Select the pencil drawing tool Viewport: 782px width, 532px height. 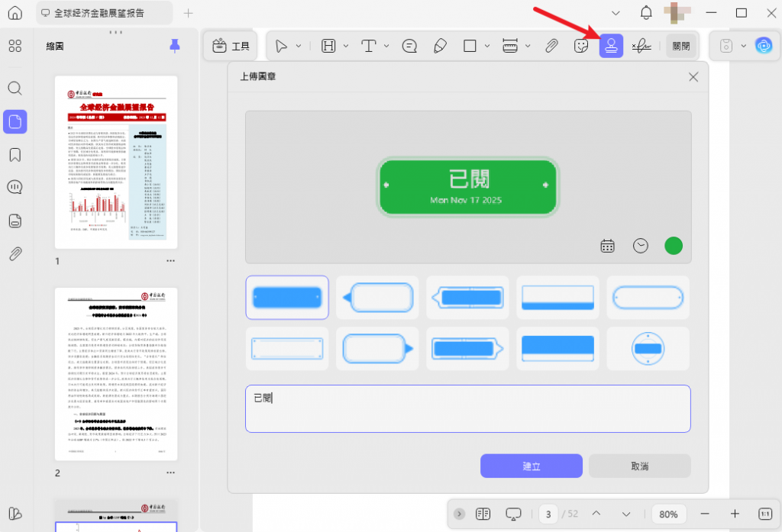click(x=440, y=46)
